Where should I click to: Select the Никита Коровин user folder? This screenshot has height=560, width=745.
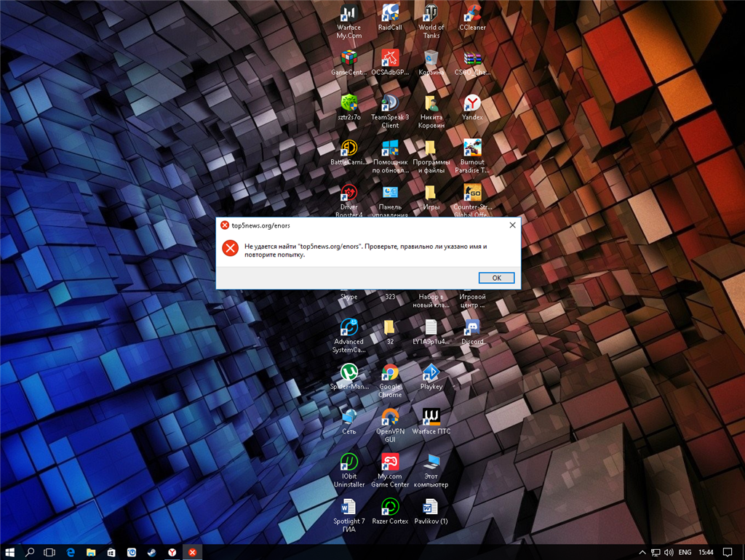[431, 111]
